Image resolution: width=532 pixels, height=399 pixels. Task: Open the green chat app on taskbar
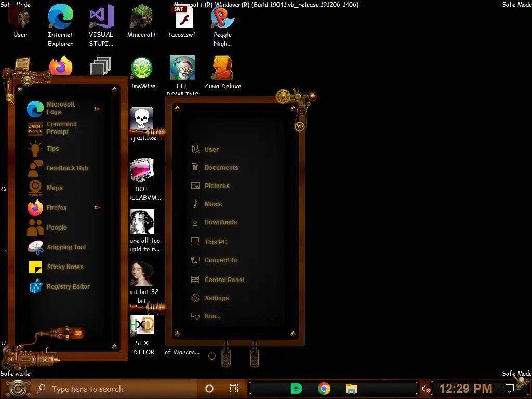[296, 389]
